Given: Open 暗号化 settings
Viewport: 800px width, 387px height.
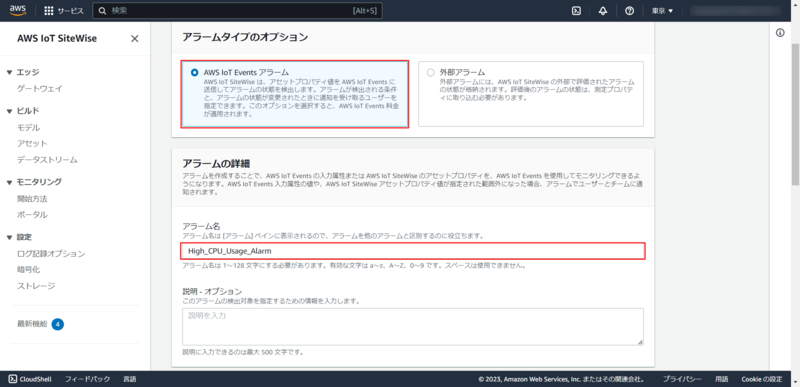Looking at the screenshot, I should [x=29, y=269].
